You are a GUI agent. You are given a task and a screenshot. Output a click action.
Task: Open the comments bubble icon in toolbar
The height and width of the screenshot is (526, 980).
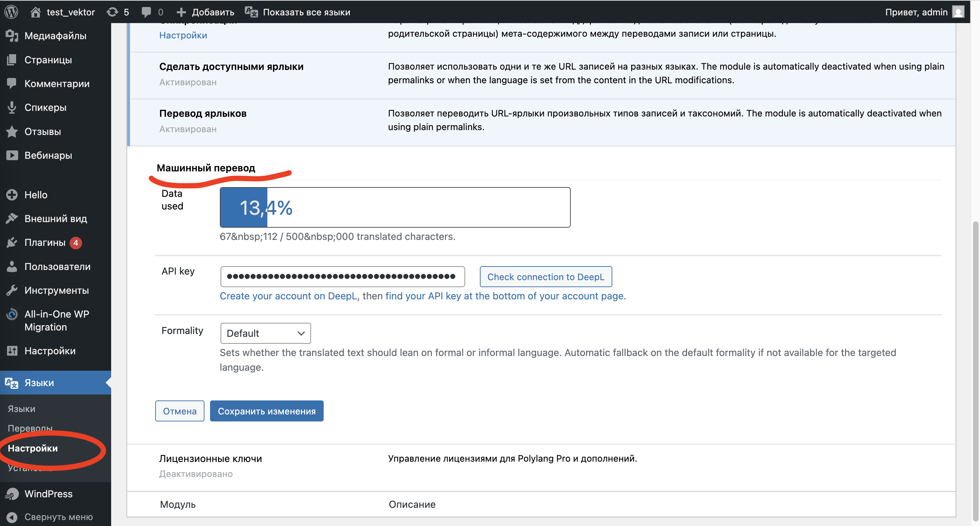[x=146, y=12]
